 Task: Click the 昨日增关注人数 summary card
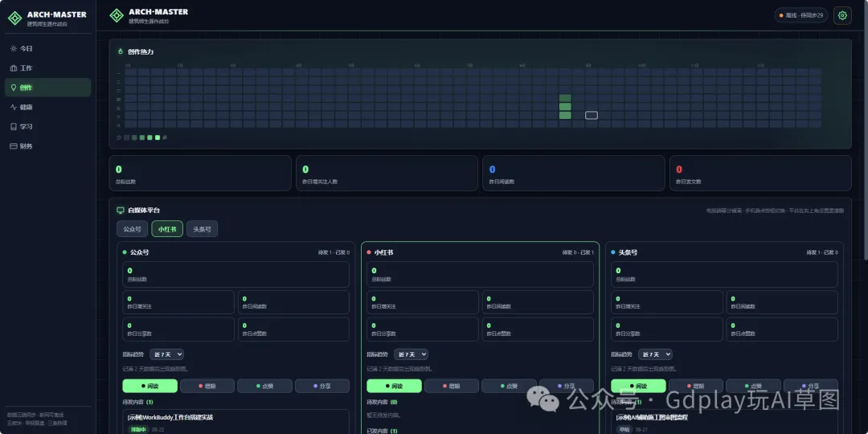coord(387,174)
